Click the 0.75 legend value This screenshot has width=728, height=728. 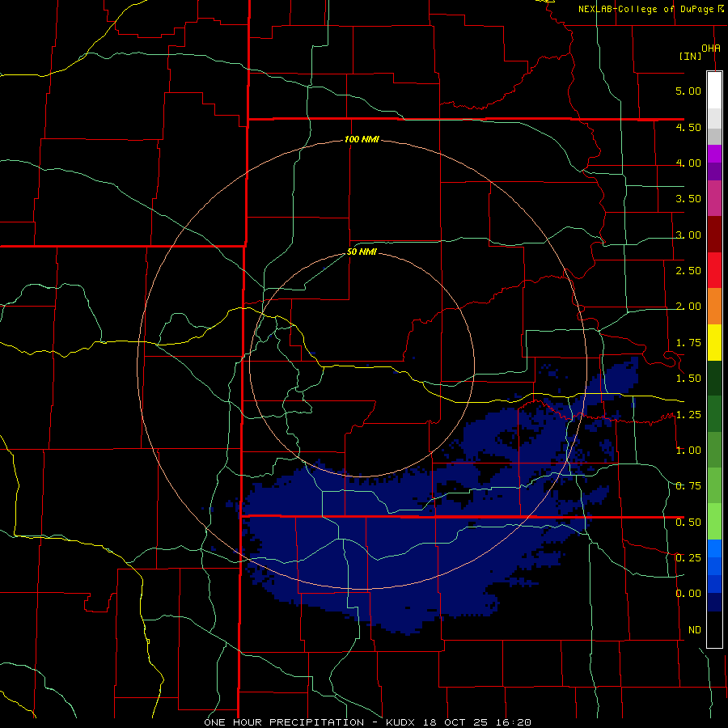coord(688,486)
